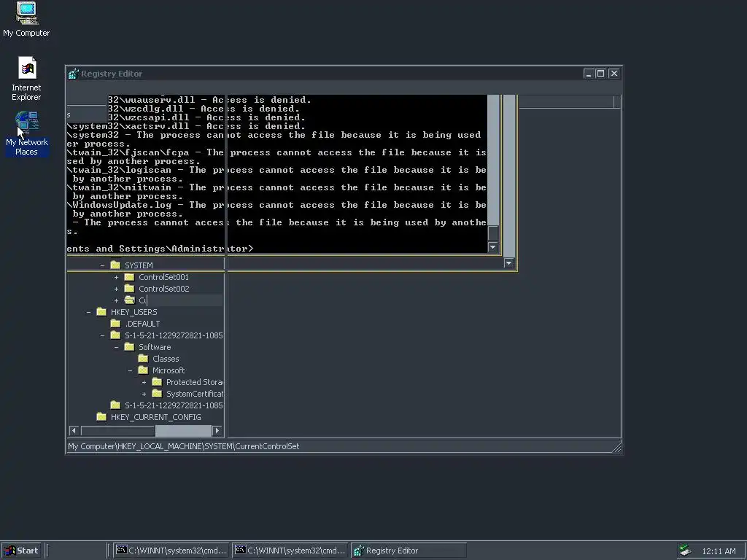Click the Protected Storage folder icon
The height and width of the screenshot is (560, 747).
pyautogui.click(x=157, y=382)
